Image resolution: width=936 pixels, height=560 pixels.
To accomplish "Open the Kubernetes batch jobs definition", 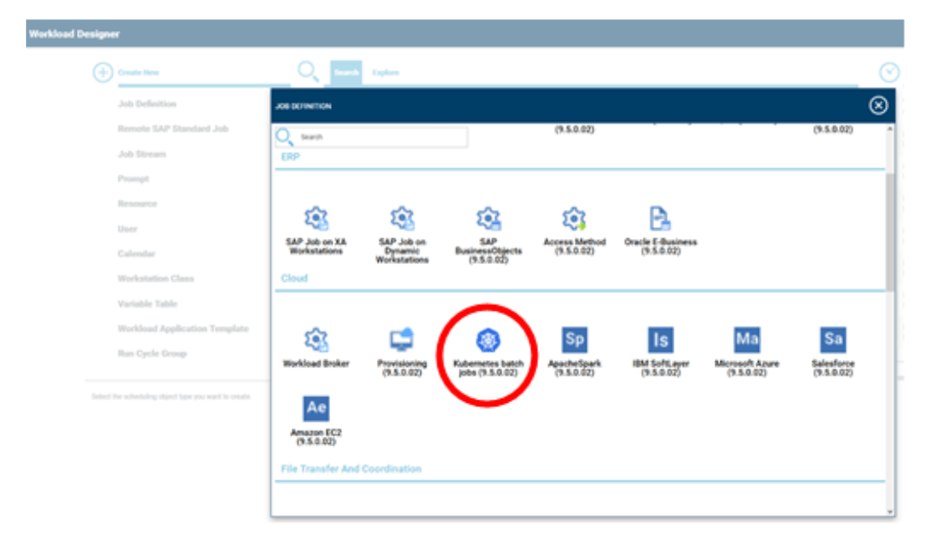I will click(486, 341).
